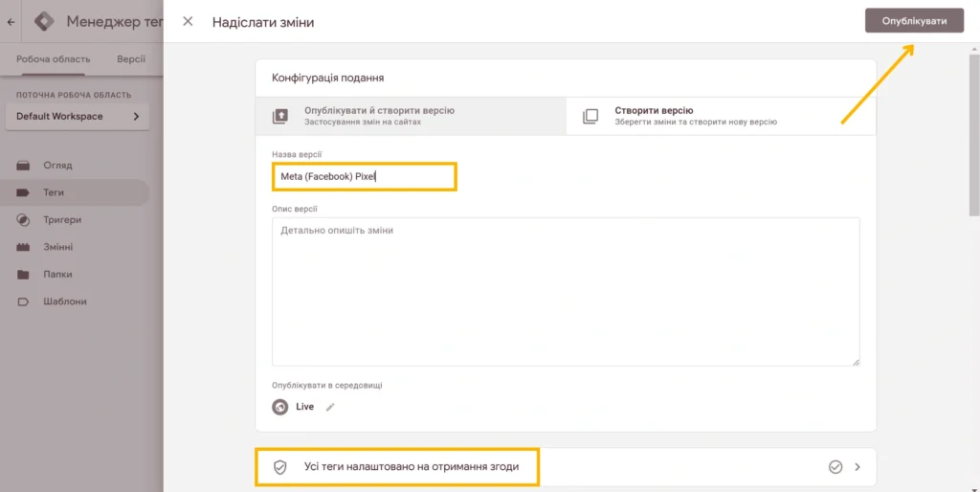Open the Теги section

point(75,192)
